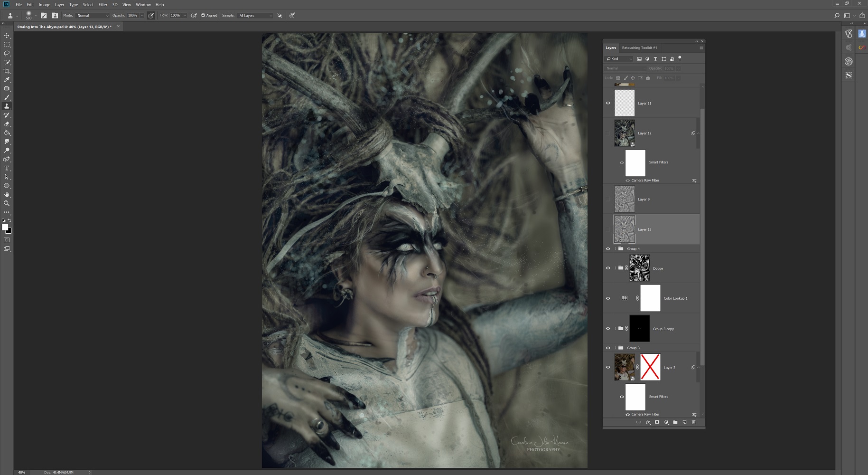Click the Layer 2 mask thumbnail
The image size is (868, 475).
(650, 367)
